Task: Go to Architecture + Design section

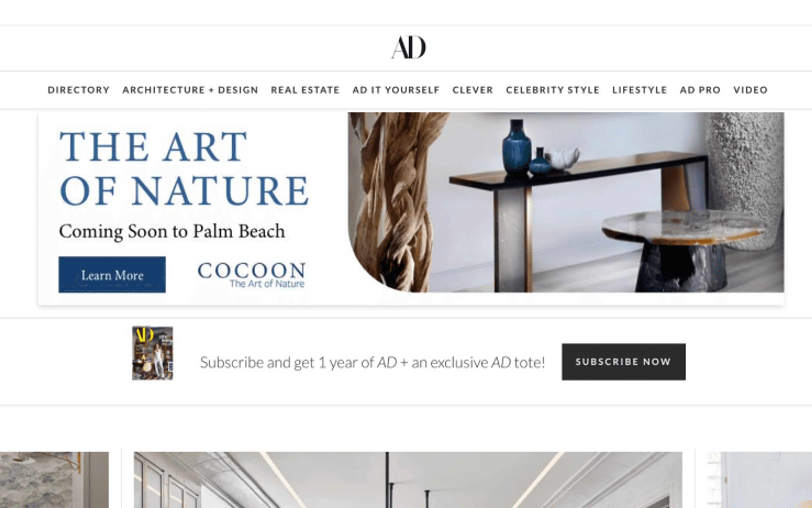Action: (x=190, y=90)
